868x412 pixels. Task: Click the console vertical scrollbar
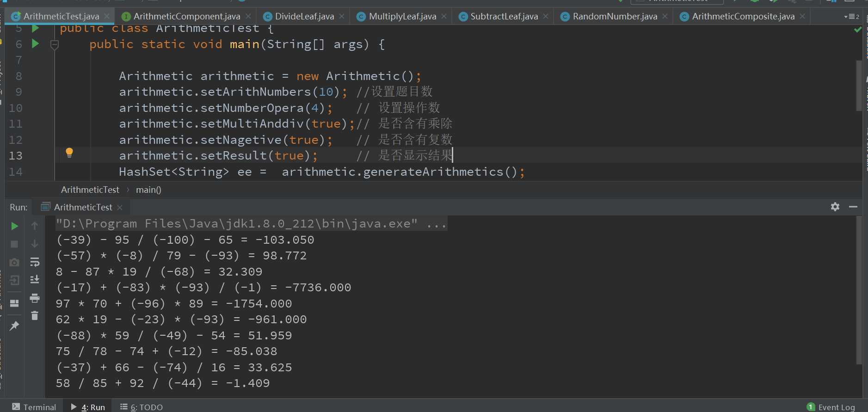tap(859, 290)
